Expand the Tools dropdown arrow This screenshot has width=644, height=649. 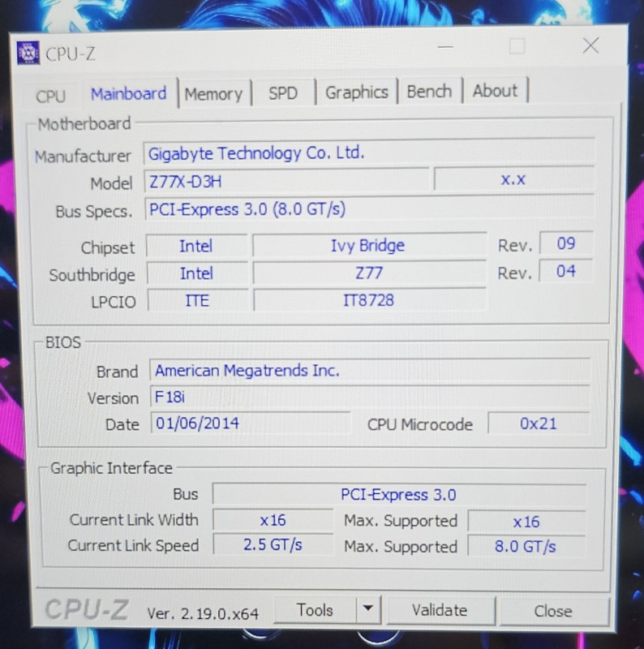[368, 609]
